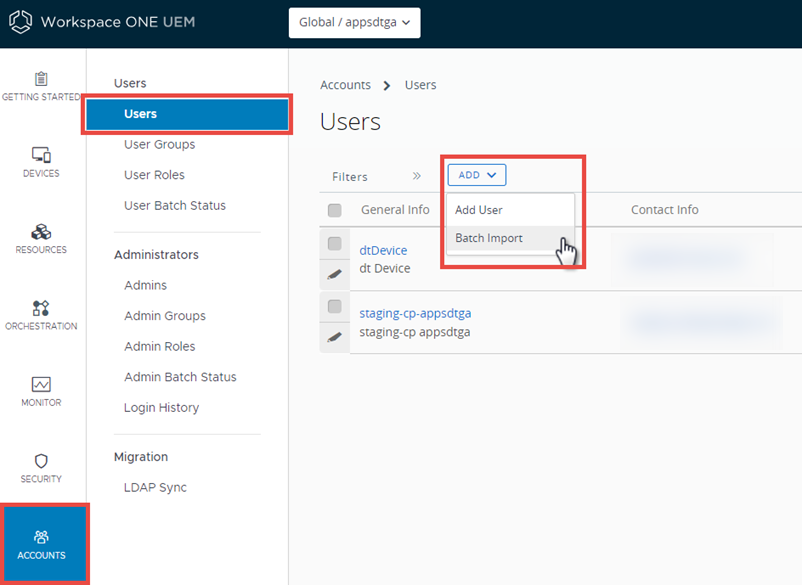Open the Devices section icon
The height and width of the screenshot is (585, 802).
point(41,154)
